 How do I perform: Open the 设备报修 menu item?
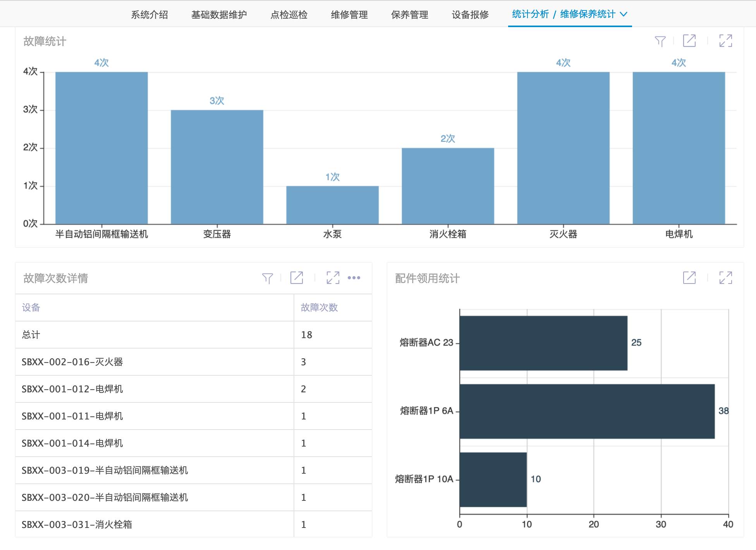(470, 15)
